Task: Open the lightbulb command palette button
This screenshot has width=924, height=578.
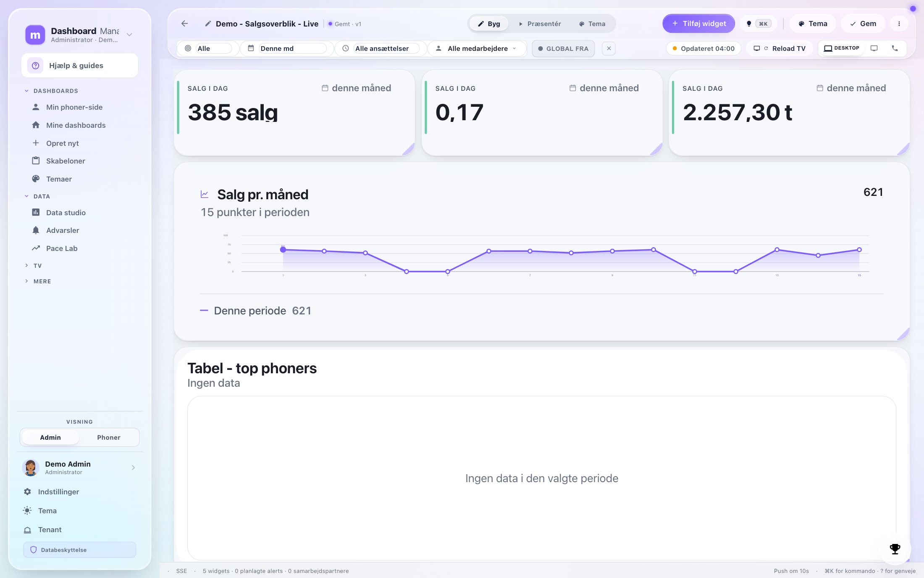Action: click(759, 24)
